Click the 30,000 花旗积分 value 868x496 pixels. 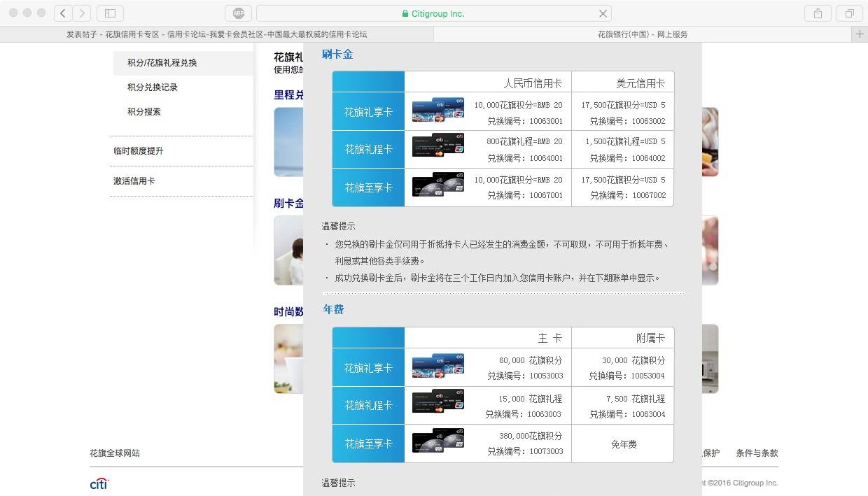tap(634, 361)
